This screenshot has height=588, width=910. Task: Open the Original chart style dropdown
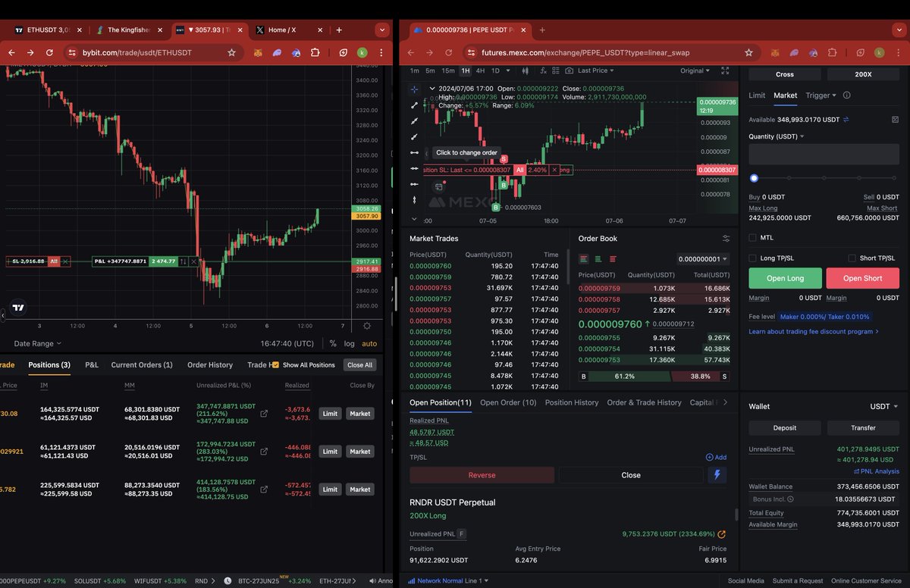695,70
